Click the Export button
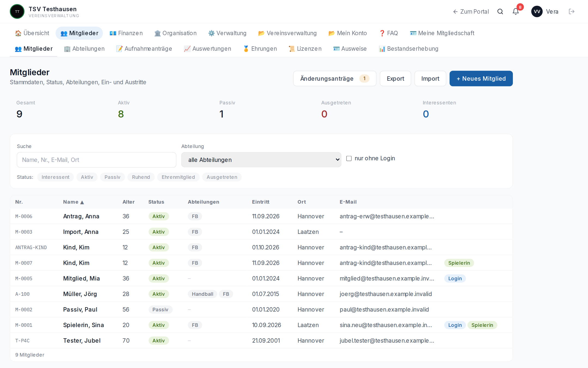The width and height of the screenshot is (588, 368). (x=395, y=79)
